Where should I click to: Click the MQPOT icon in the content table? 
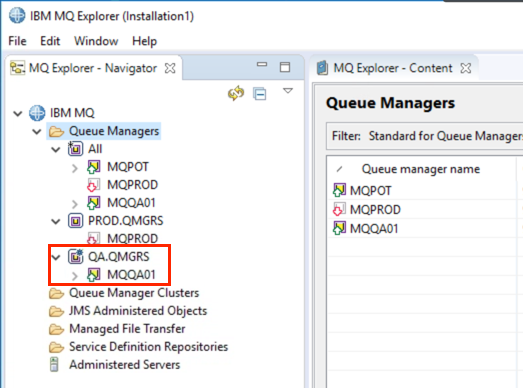pyautogui.click(x=339, y=190)
